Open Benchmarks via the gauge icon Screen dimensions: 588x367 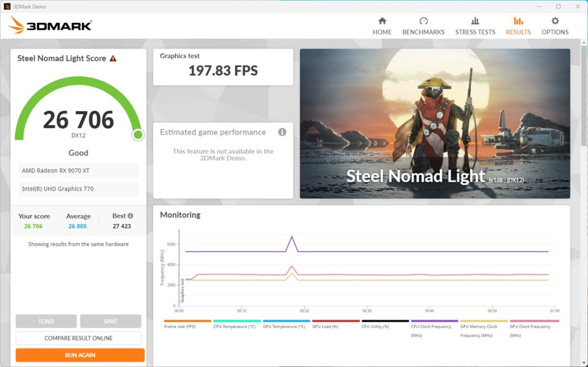pyautogui.click(x=423, y=21)
